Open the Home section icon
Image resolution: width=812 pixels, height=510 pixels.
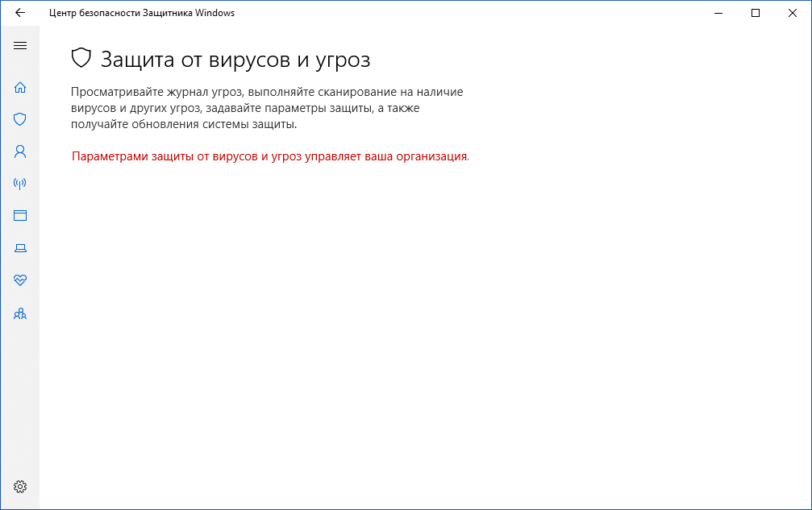point(19,87)
